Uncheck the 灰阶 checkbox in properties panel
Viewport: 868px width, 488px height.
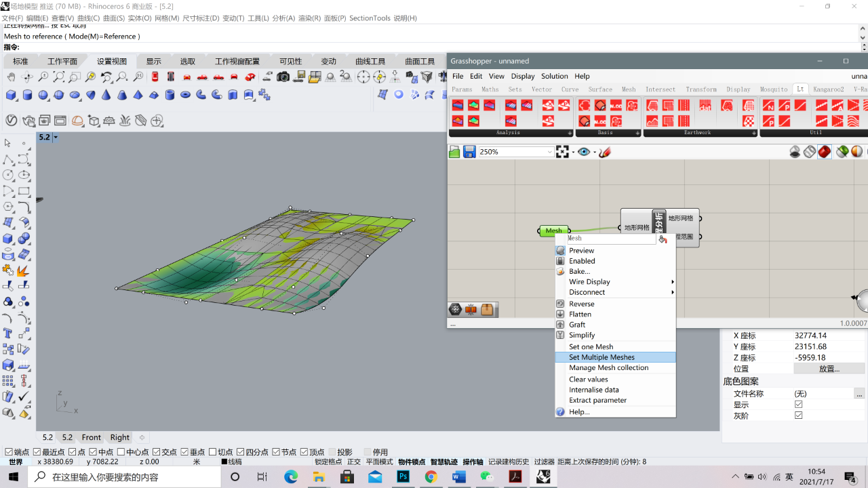pos(798,415)
